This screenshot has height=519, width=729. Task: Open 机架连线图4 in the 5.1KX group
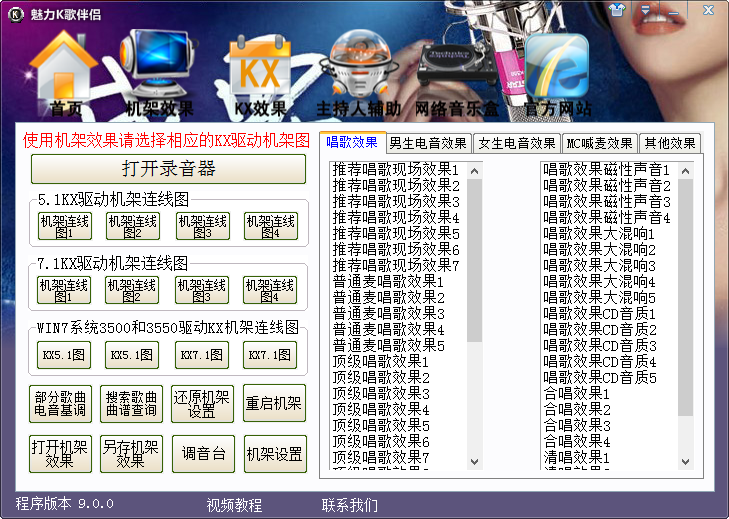coord(271,226)
